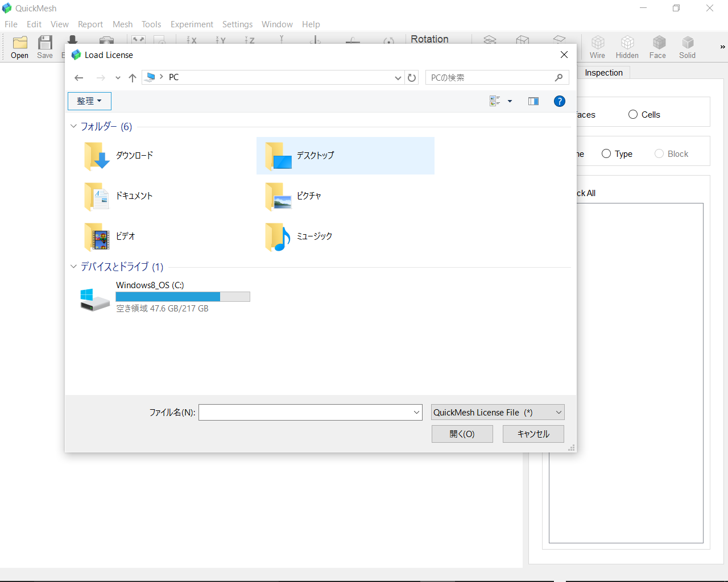Open the Mesh menu
The width and height of the screenshot is (728, 582).
coord(122,24)
